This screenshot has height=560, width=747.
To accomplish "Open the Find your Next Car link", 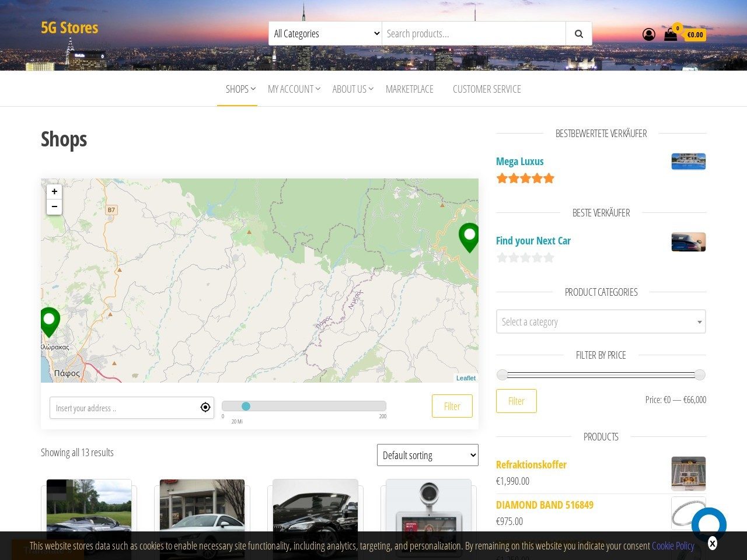I will 533,240.
